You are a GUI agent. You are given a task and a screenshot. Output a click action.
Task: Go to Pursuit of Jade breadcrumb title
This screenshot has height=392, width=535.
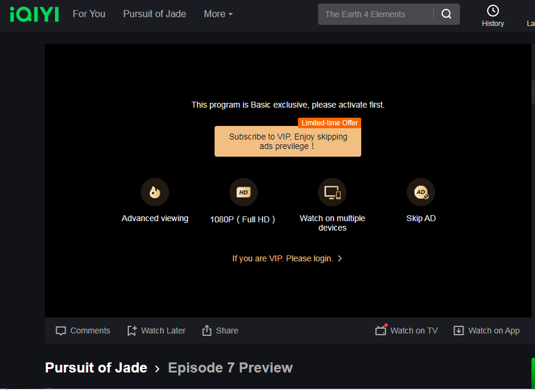point(96,368)
